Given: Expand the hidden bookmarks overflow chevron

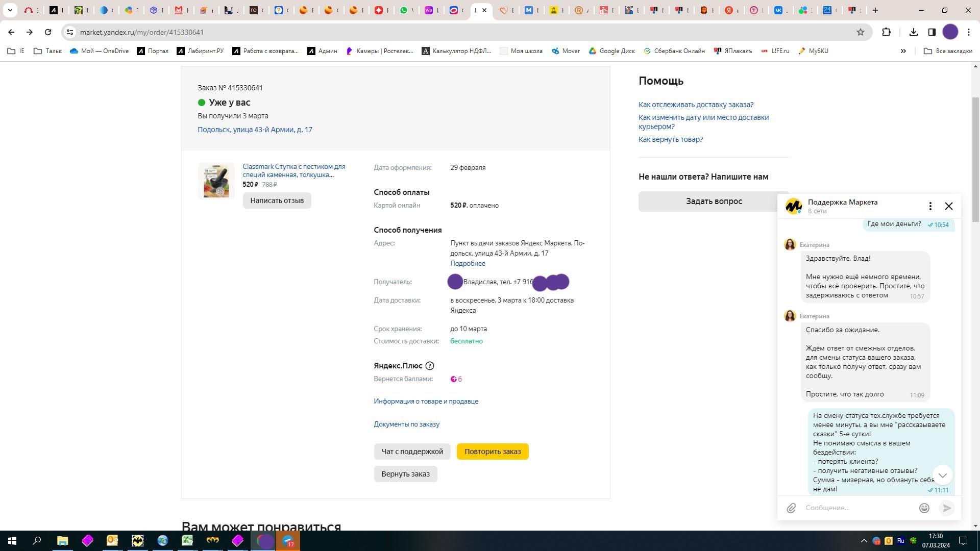Looking at the screenshot, I should click(903, 51).
